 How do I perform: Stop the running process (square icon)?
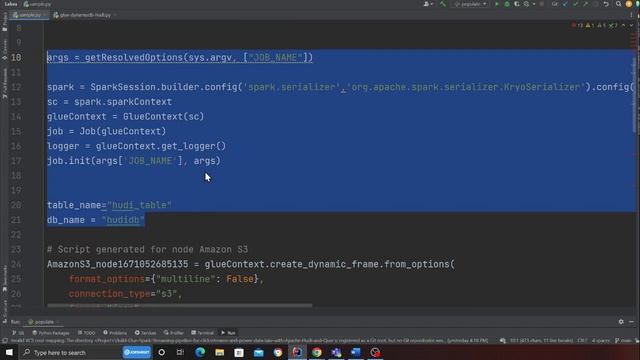coord(542,4)
